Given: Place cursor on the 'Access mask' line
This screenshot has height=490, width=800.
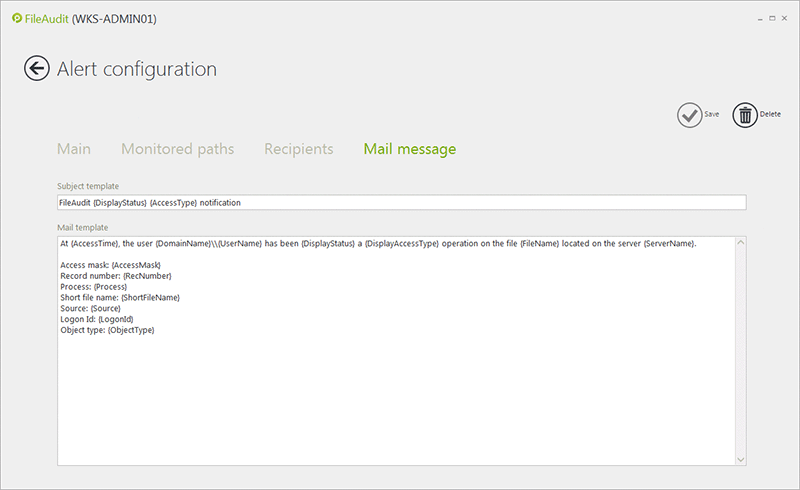Looking at the screenshot, I should (110, 265).
